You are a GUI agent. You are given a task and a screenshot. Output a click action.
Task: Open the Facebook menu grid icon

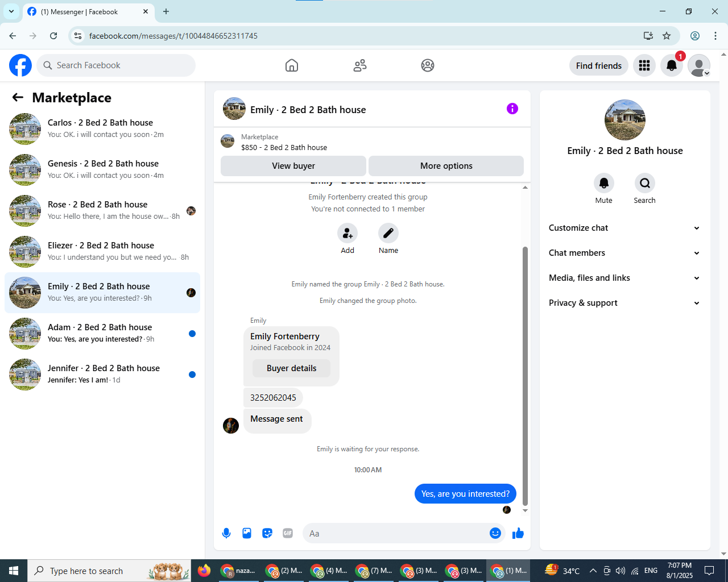click(644, 65)
